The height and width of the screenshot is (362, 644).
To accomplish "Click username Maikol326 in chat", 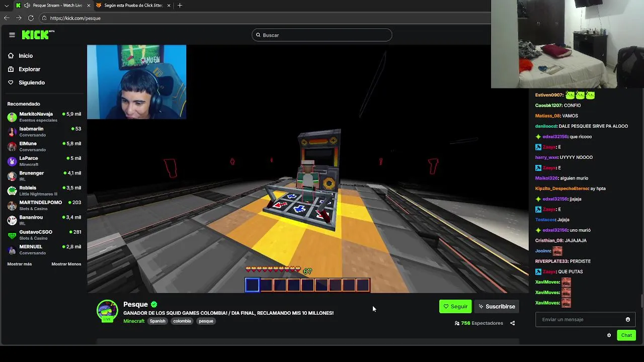I will (547, 178).
